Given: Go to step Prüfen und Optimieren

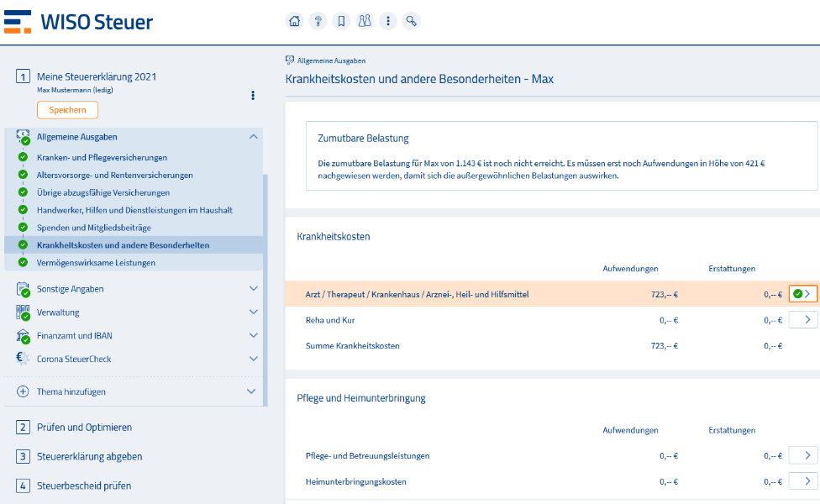Looking at the screenshot, I should click(84, 428).
